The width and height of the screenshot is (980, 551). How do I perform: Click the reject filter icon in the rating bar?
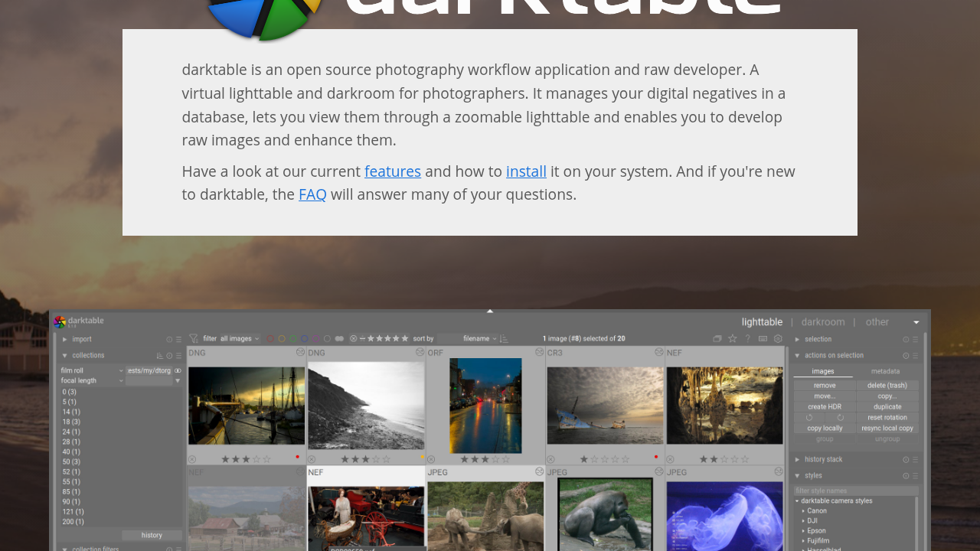[353, 338]
